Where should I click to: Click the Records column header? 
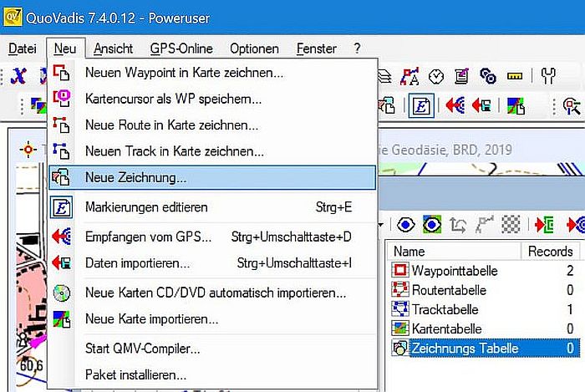pos(550,252)
